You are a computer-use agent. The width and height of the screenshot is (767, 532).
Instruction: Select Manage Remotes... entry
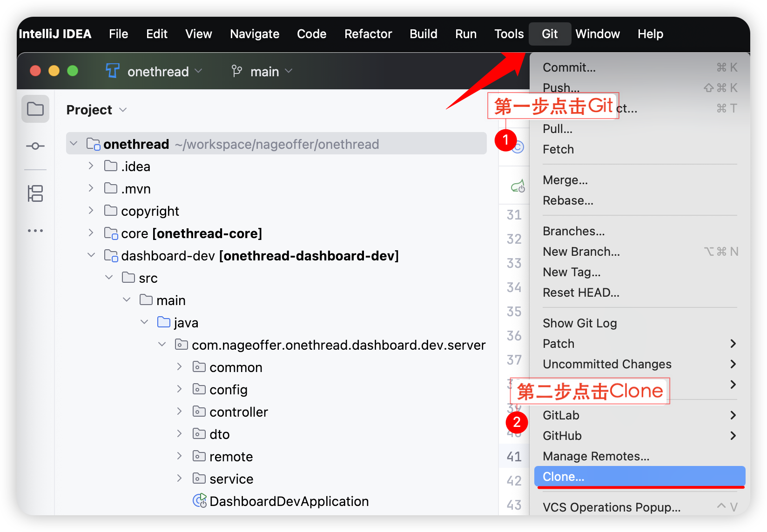[x=640, y=456]
